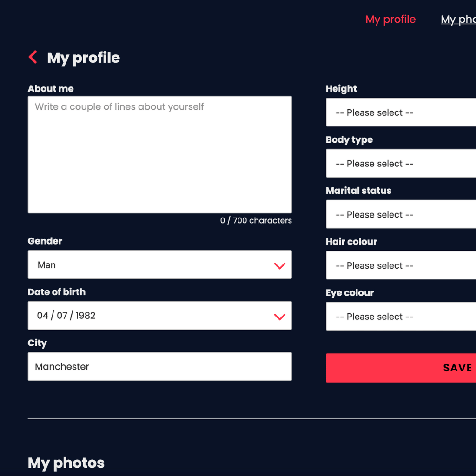476x476 pixels.
Task: Expand the Body type selector
Action: [401, 164]
